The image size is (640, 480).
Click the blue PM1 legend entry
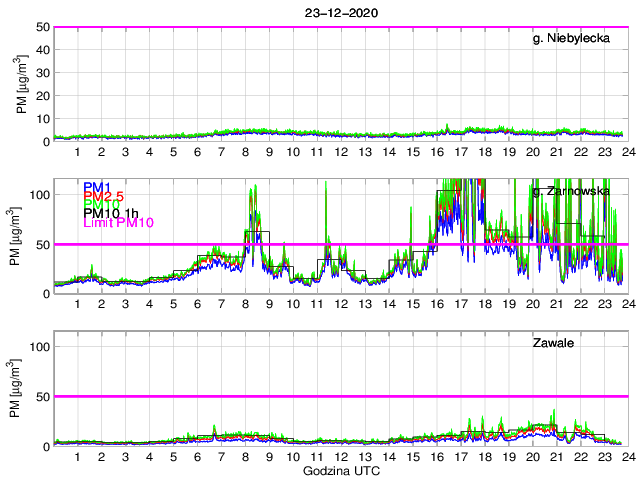[x=97, y=187]
